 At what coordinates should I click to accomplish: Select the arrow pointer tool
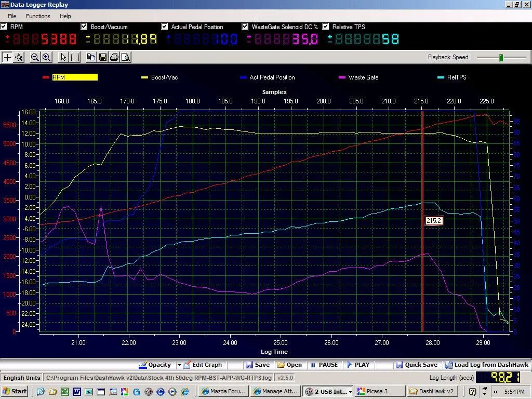pos(63,57)
